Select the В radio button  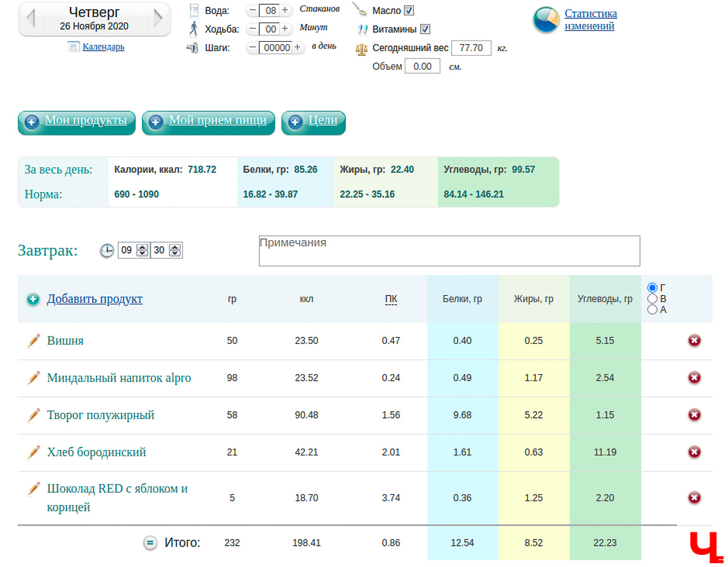[x=653, y=298]
